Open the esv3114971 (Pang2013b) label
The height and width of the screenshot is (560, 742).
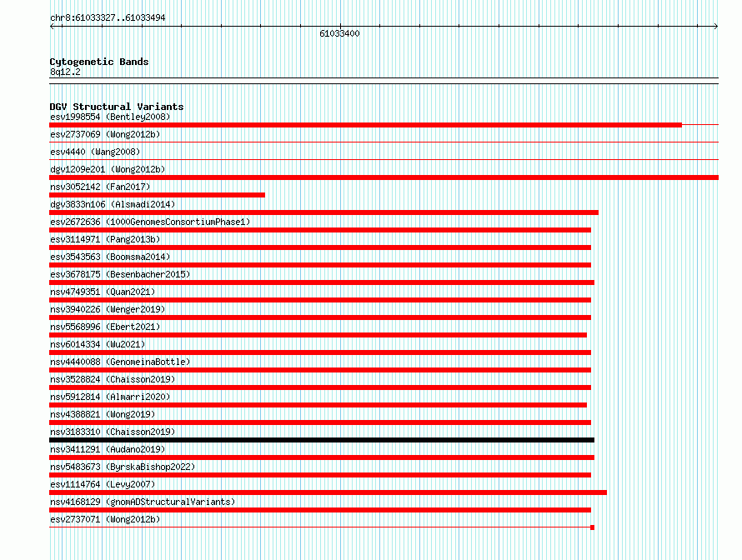105,239
